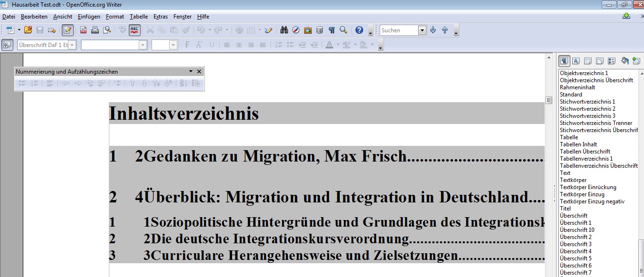The width and height of the screenshot is (644, 277).
Task: Open the Page Preview
Action: 106,30
